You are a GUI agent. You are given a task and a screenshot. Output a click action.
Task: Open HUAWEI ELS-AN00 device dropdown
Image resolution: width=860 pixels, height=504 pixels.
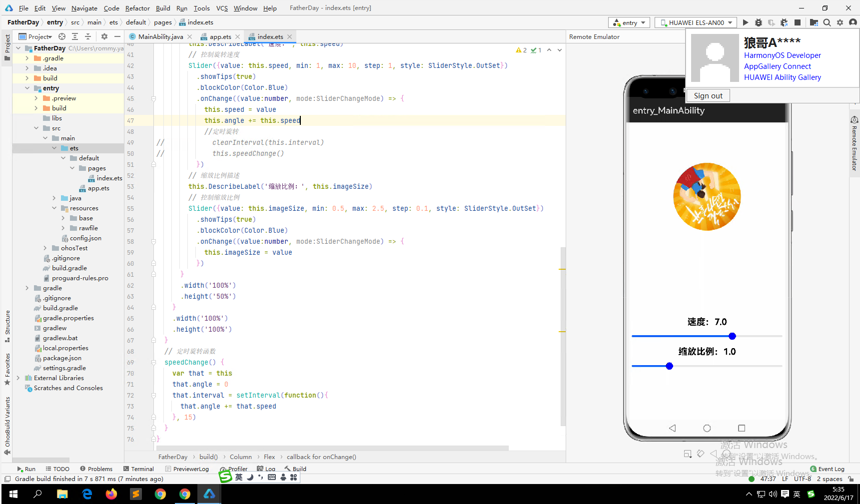[x=696, y=22]
